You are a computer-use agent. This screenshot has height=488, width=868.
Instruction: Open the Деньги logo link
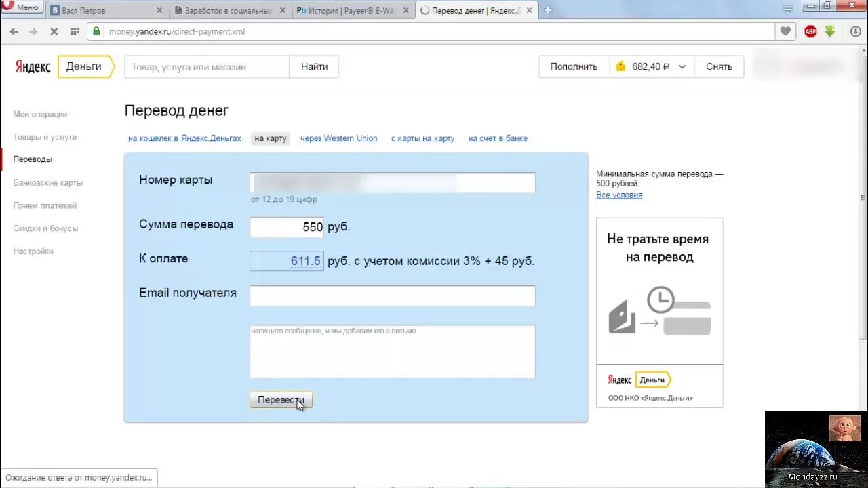click(85, 66)
